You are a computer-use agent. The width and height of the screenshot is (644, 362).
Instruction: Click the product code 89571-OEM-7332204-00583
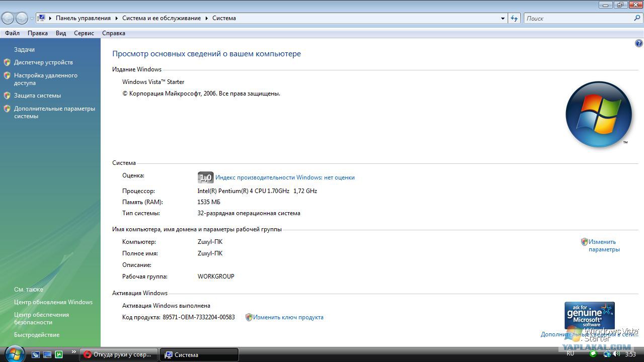(199, 317)
